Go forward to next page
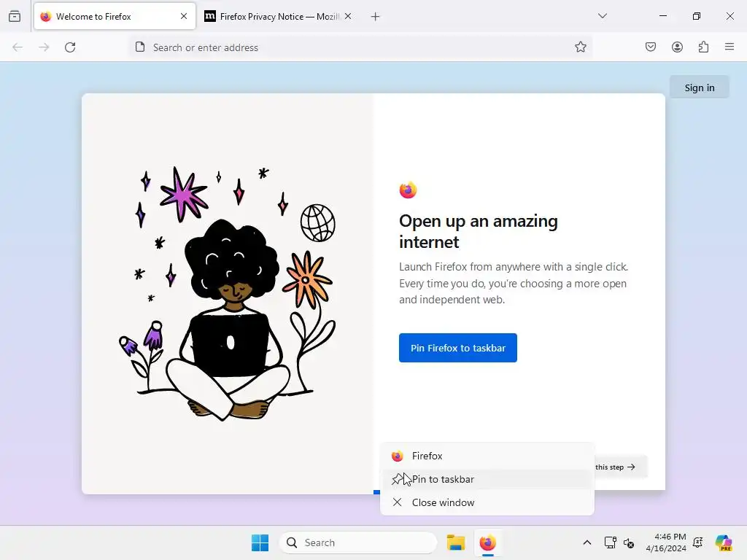Image resolution: width=747 pixels, height=560 pixels. click(44, 47)
